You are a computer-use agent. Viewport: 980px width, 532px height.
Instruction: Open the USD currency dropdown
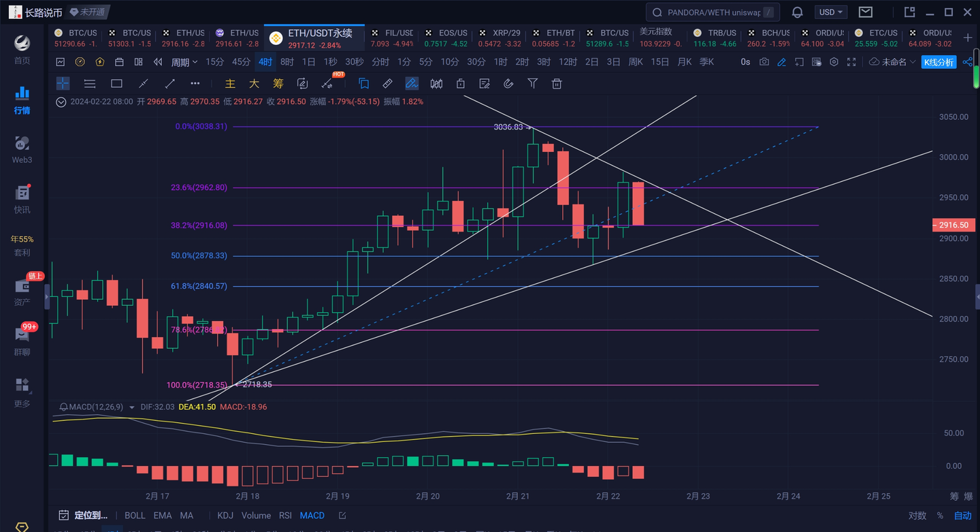click(831, 12)
